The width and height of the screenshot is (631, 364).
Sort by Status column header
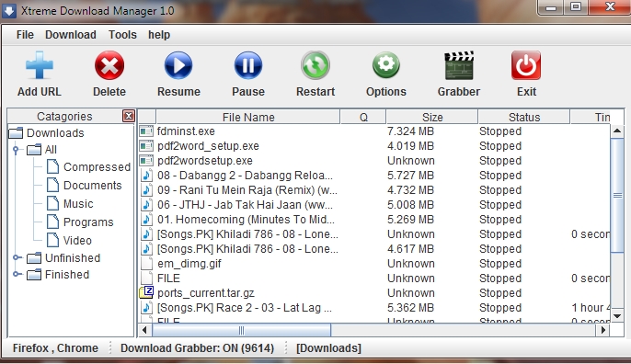pos(524,117)
